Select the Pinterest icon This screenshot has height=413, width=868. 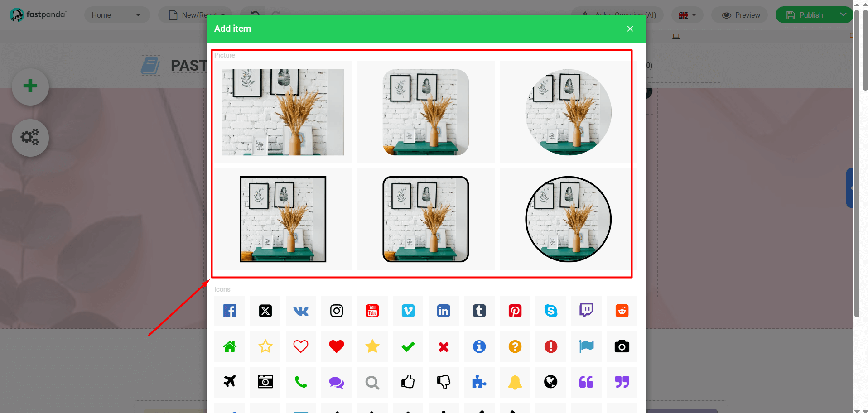click(x=515, y=311)
